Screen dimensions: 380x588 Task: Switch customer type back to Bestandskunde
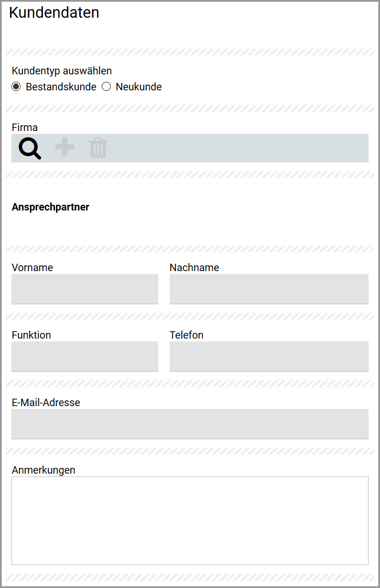pos(15,86)
